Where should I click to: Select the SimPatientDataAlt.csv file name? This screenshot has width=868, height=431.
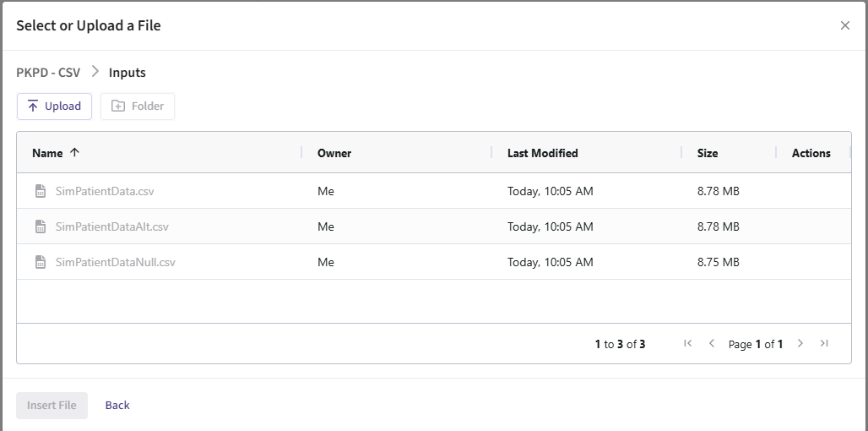112,227
